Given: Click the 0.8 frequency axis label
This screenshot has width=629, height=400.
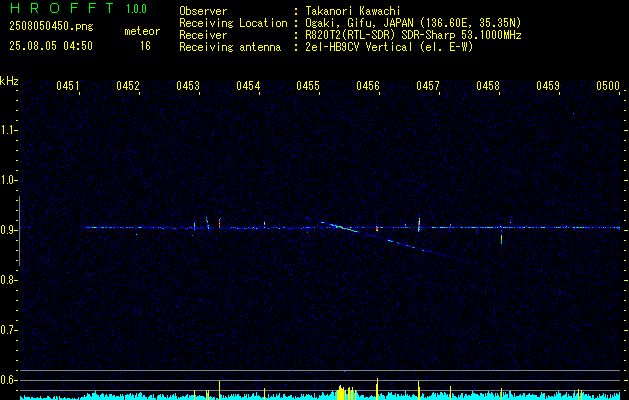Looking at the screenshot, I should click(x=8, y=280).
